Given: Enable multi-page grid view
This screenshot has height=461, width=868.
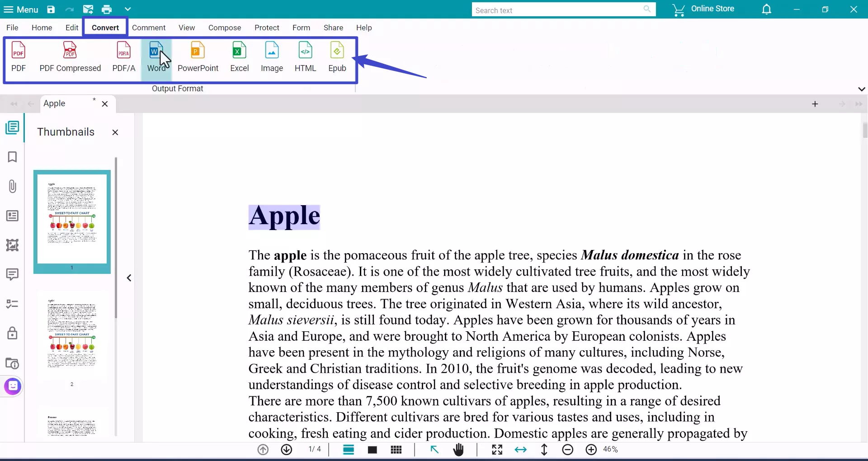Looking at the screenshot, I should [396, 449].
